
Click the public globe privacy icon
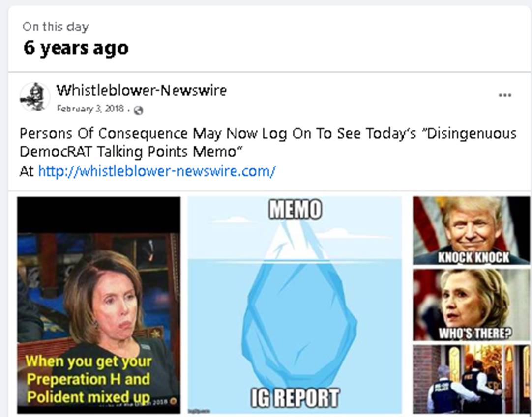tap(138, 110)
